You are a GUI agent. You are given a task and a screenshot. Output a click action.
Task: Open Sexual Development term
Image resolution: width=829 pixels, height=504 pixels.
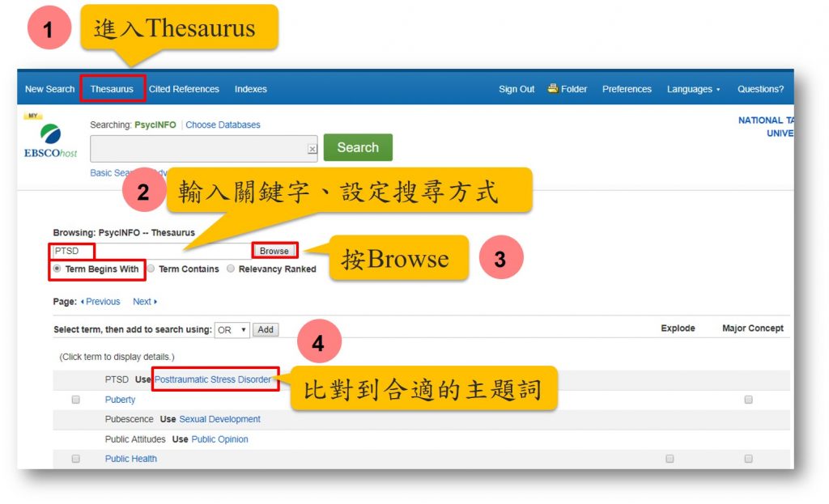point(220,419)
